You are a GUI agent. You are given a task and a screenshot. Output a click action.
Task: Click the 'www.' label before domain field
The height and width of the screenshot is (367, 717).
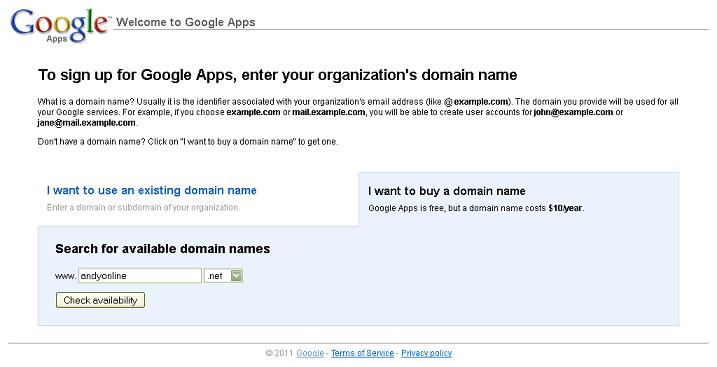pyautogui.click(x=65, y=276)
